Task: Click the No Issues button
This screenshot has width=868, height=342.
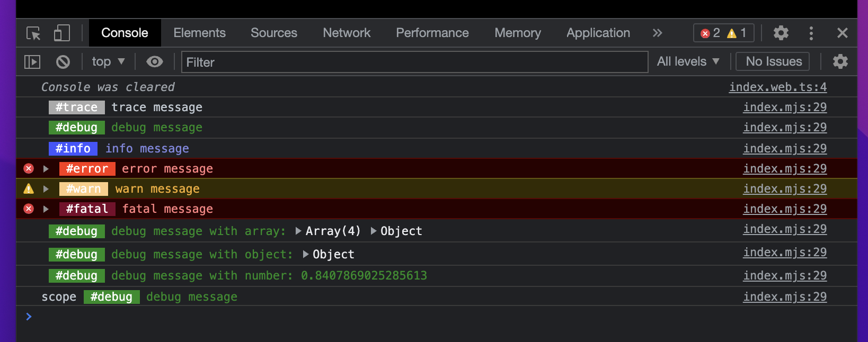Action: (x=773, y=62)
